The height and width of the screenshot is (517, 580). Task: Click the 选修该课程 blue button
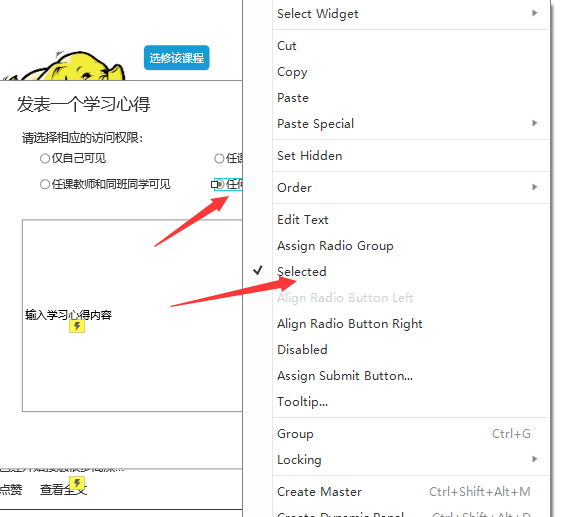176,58
